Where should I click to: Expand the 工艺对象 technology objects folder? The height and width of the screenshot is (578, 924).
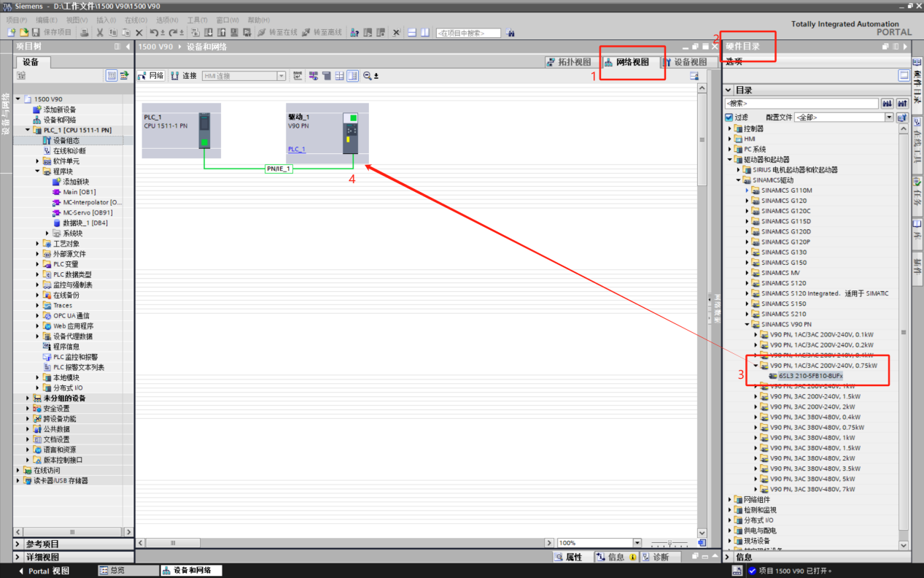38,244
